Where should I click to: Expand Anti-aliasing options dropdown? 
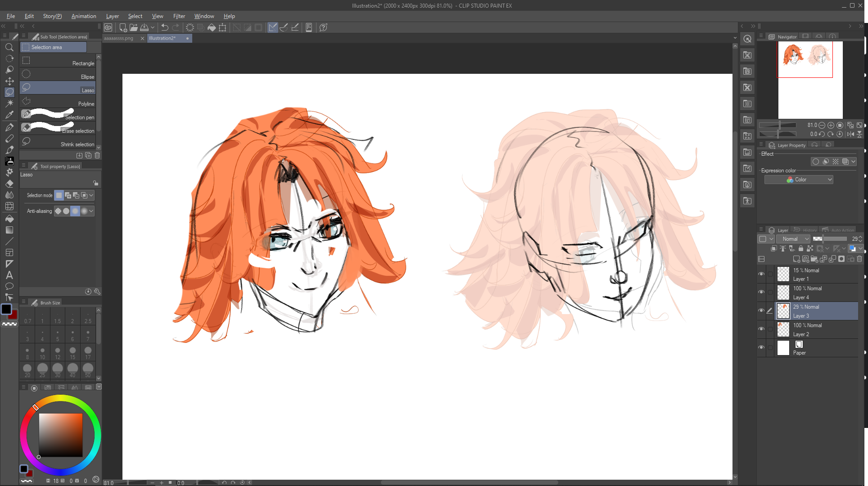pyautogui.click(x=91, y=211)
